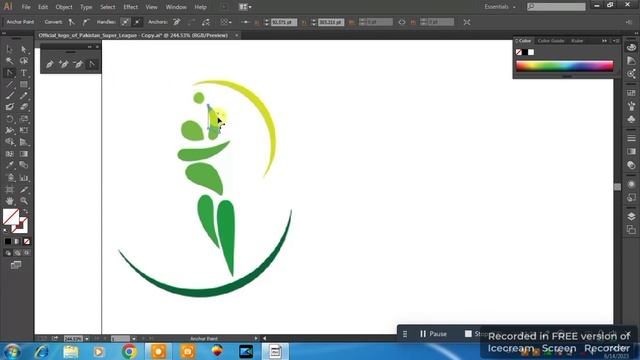640x360 pixels.
Task: Select the Paintbrush tool
Action: click(9, 96)
